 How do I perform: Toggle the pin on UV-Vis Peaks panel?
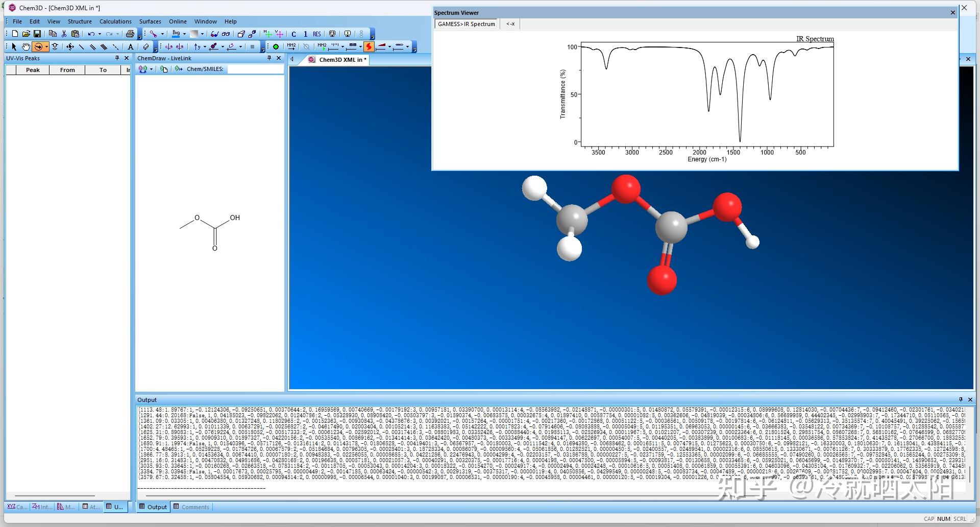pos(118,58)
